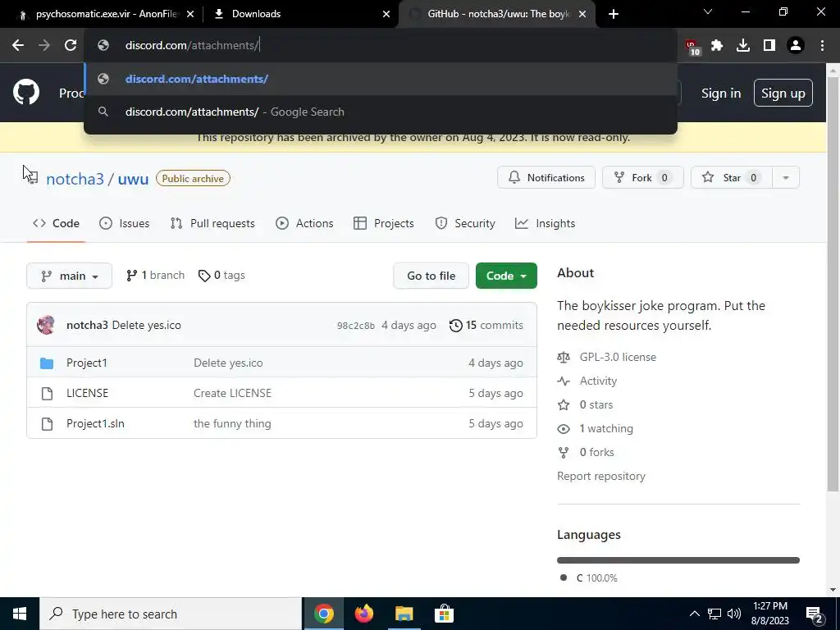Viewport: 840px width, 630px height.
Task: Click the Go to file button
Action: [x=431, y=276]
